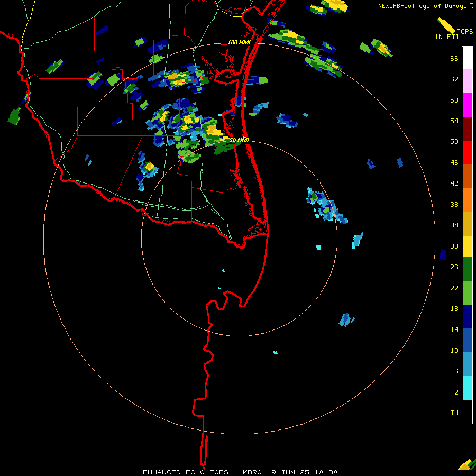Select the navy 18 kft legend swatch
This screenshot has height=476, width=476.
[x=467, y=317]
